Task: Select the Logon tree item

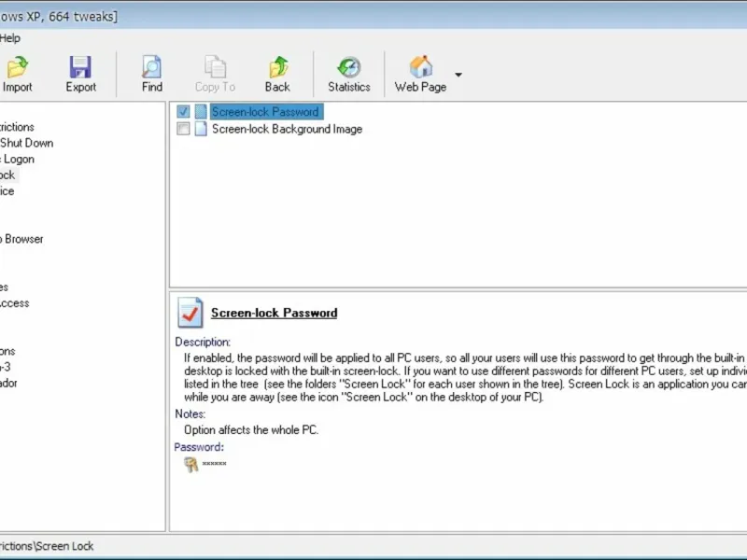Action: point(17,159)
